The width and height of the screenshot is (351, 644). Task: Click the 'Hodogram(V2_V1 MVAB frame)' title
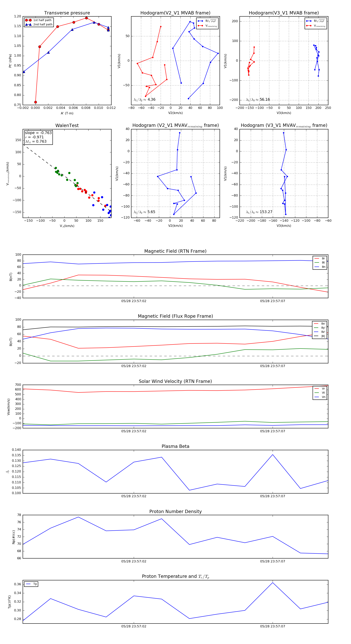(175, 13)
